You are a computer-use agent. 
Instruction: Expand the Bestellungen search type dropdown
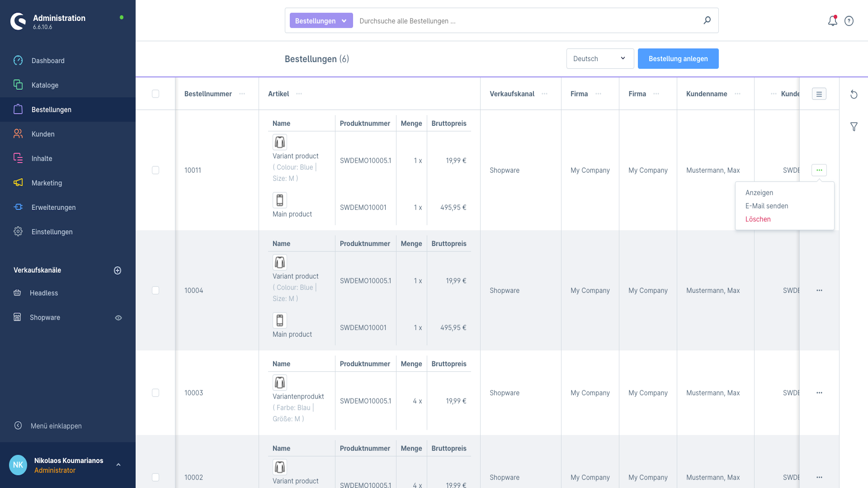pyautogui.click(x=321, y=21)
